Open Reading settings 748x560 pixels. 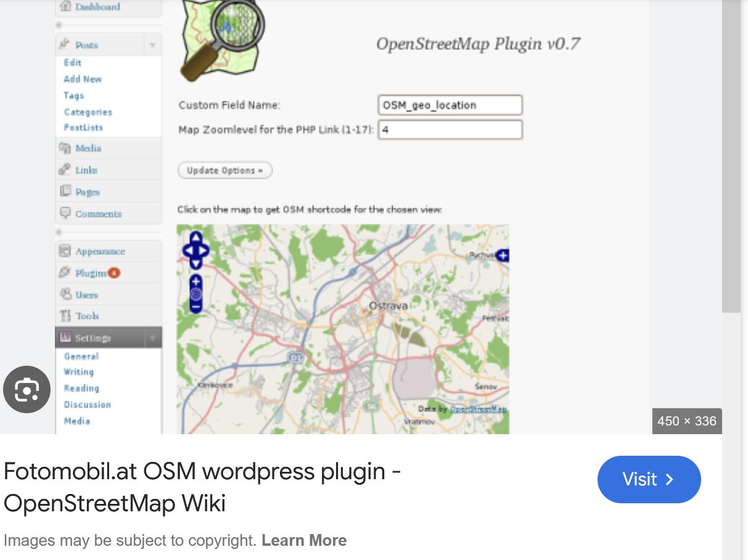point(81,388)
